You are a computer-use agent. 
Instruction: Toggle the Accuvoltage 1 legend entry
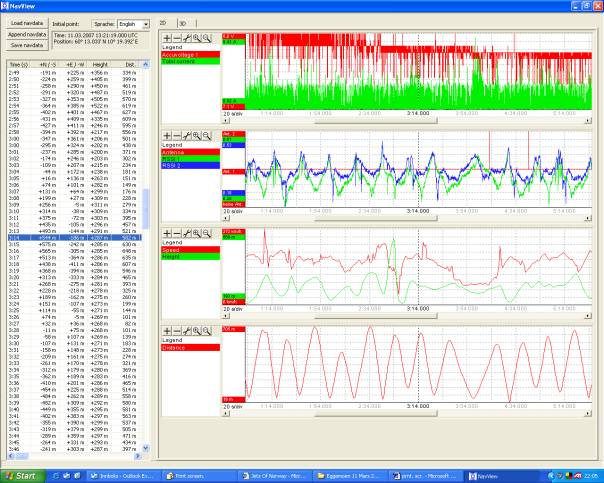[x=191, y=55]
